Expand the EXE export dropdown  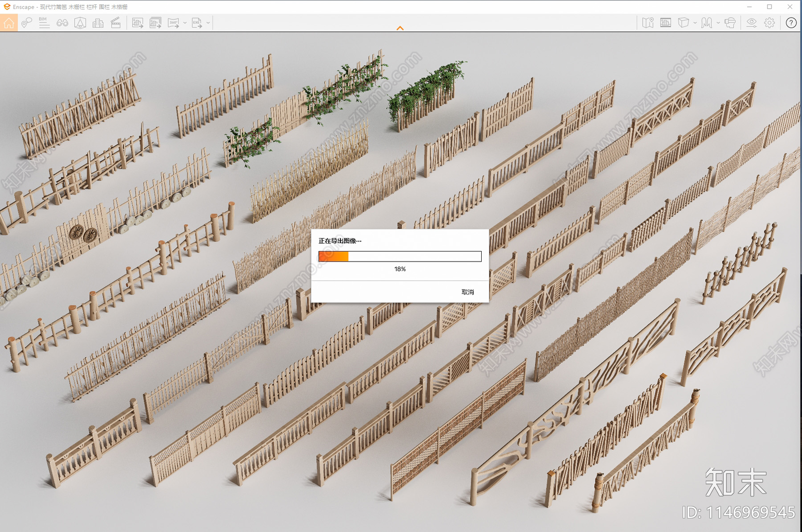[209, 23]
